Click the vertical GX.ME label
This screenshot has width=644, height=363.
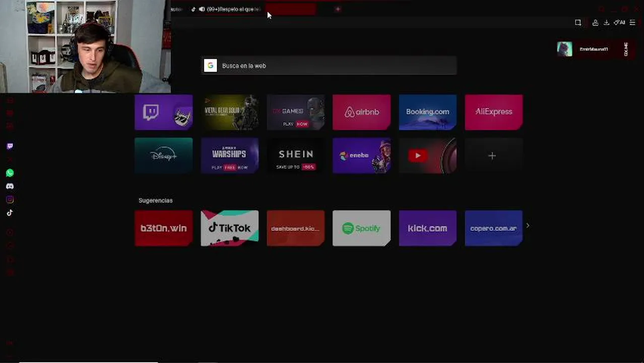pos(626,49)
